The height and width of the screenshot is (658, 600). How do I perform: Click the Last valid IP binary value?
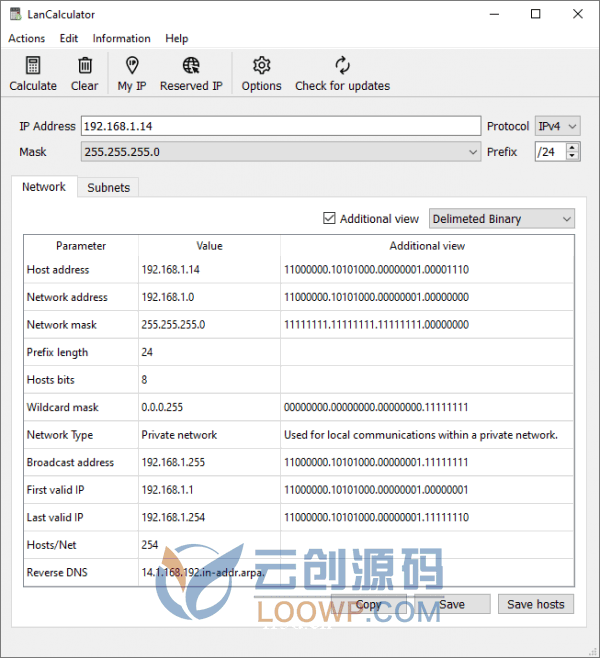pyautogui.click(x=376, y=517)
